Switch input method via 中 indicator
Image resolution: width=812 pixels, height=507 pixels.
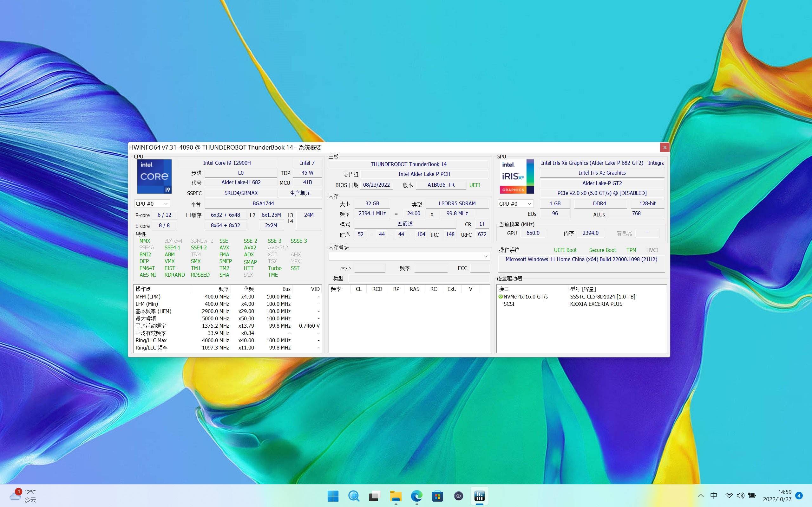pos(714,496)
